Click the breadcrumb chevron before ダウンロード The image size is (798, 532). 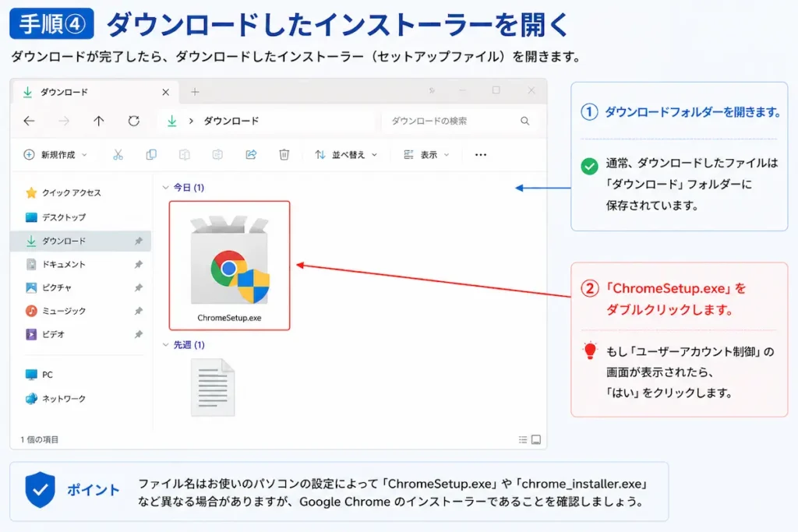click(191, 121)
